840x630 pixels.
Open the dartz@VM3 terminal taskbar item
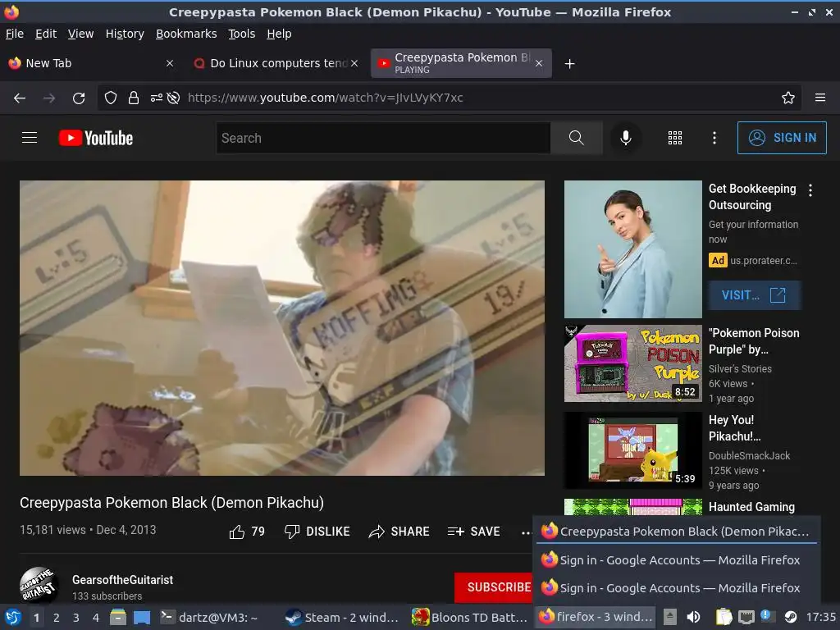[x=209, y=617]
